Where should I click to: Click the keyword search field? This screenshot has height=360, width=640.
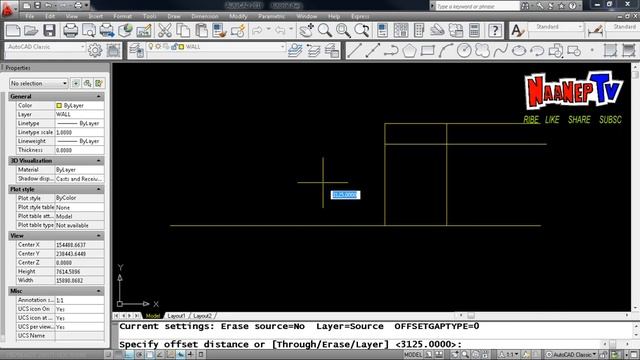(x=477, y=6)
